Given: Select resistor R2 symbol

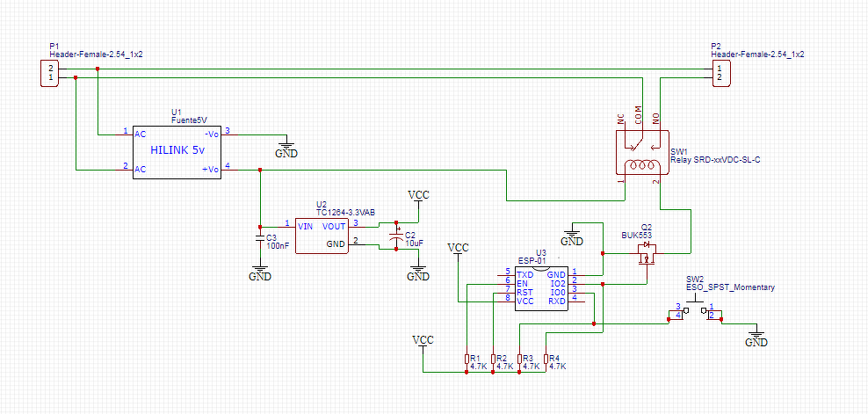Looking at the screenshot, I should (x=493, y=360).
